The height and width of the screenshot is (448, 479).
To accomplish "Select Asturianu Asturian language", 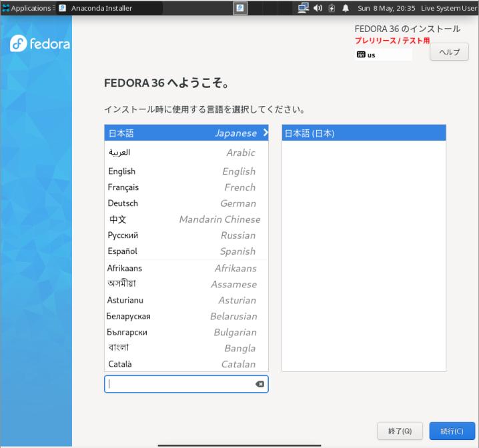I will 186,300.
